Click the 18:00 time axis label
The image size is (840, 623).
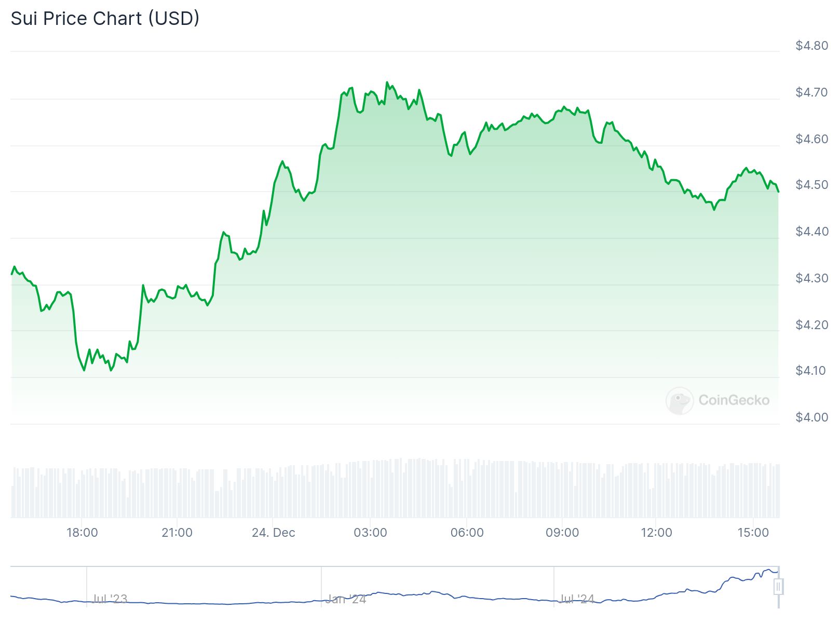(82, 533)
